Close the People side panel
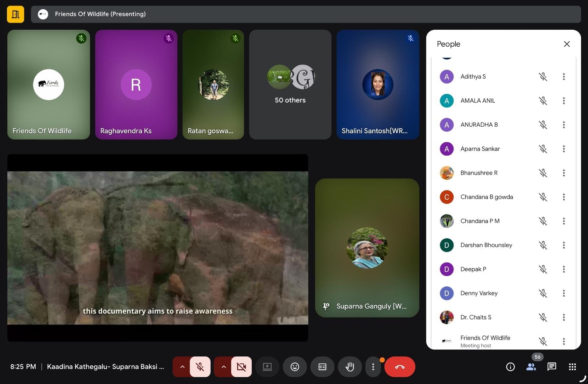Viewport: 588px width, 384px height. tap(567, 44)
